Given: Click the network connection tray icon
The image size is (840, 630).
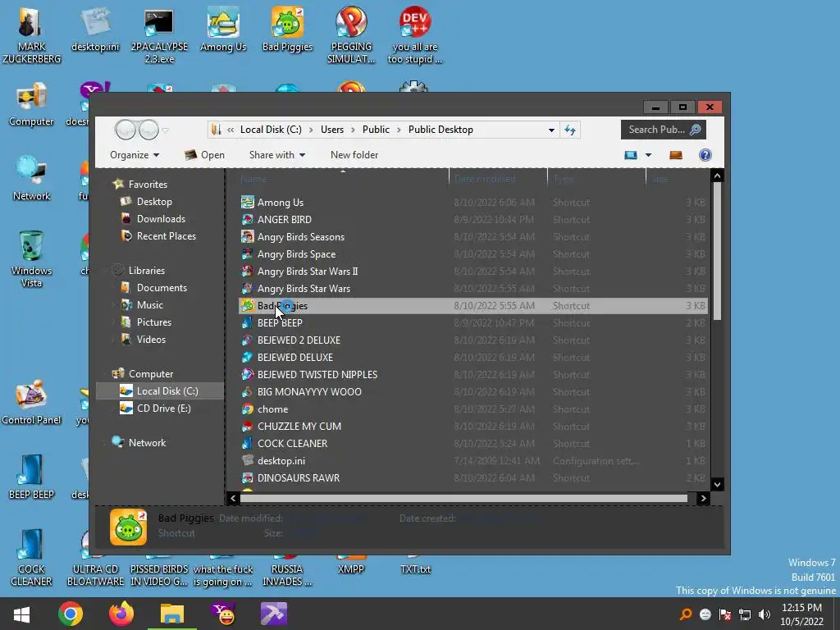Looking at the screenshot, I should coord(745,614).
